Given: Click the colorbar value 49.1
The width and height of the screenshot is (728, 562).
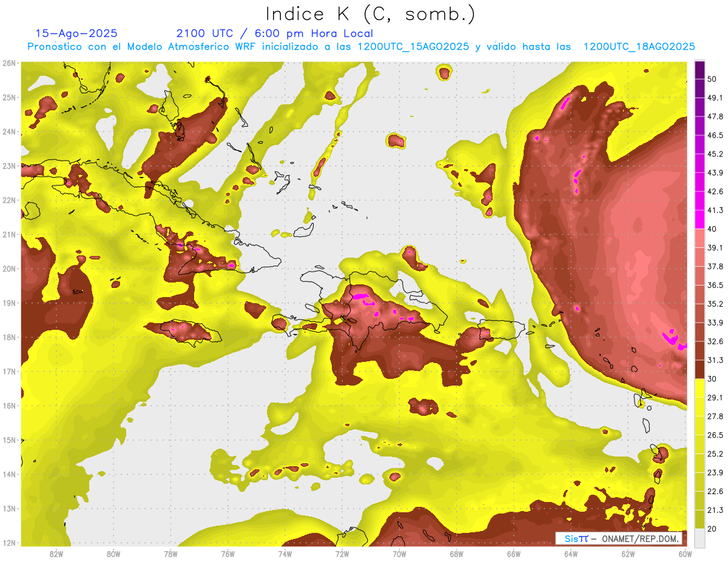Looking at the screenshot, I should [x=715, y=98].
